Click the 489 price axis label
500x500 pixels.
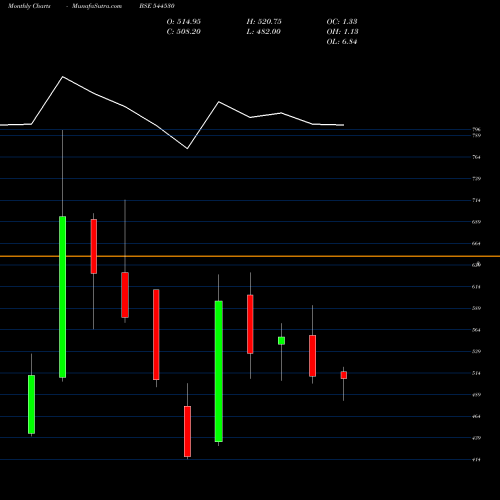(x=476, y=395)
